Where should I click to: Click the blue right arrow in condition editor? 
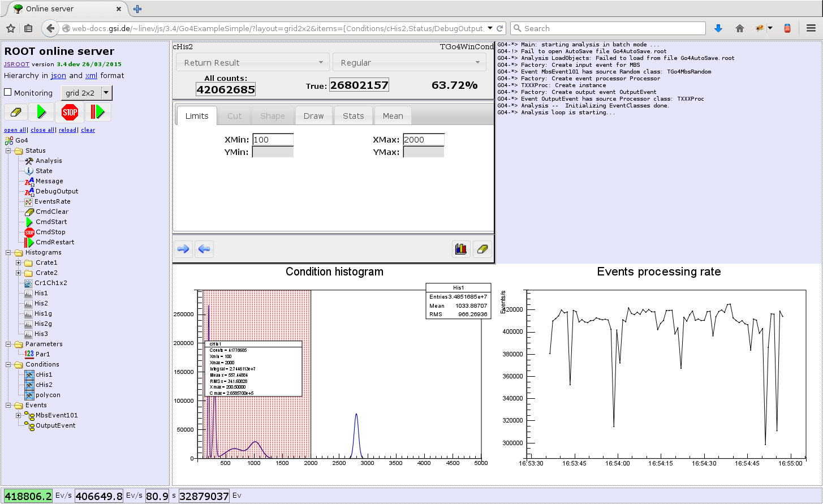(x=183, y=249)
